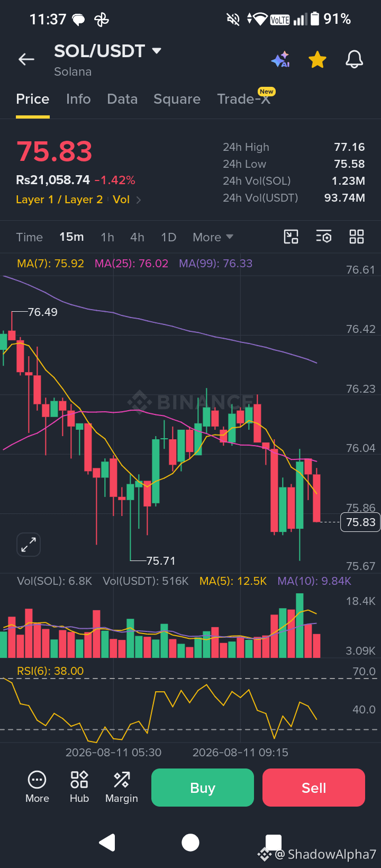Tap the 2026-08-11 05:30 time label
Screen dimensions: 381x868
click(113, 753)
